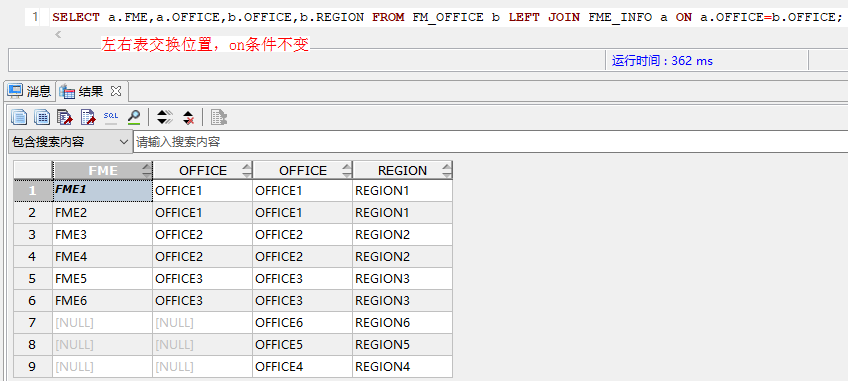Click the OFFICE4 cell
The height and width of the screenshot is (381, 848).
303,366
